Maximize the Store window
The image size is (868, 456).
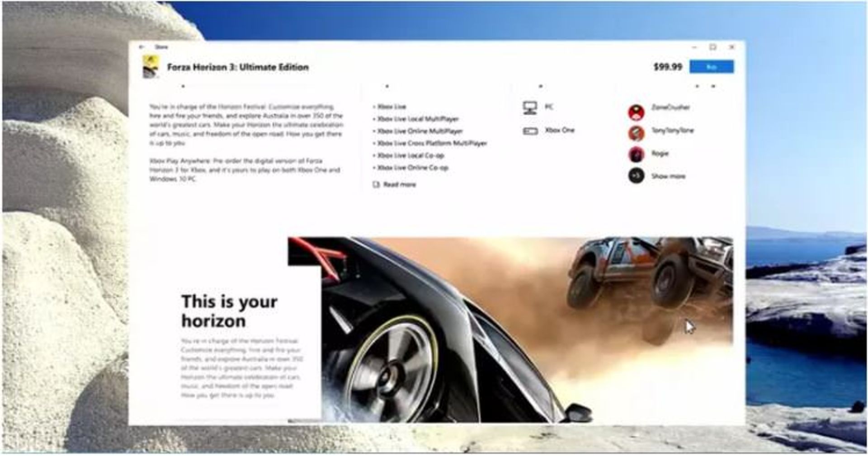[x=713, y=47]
